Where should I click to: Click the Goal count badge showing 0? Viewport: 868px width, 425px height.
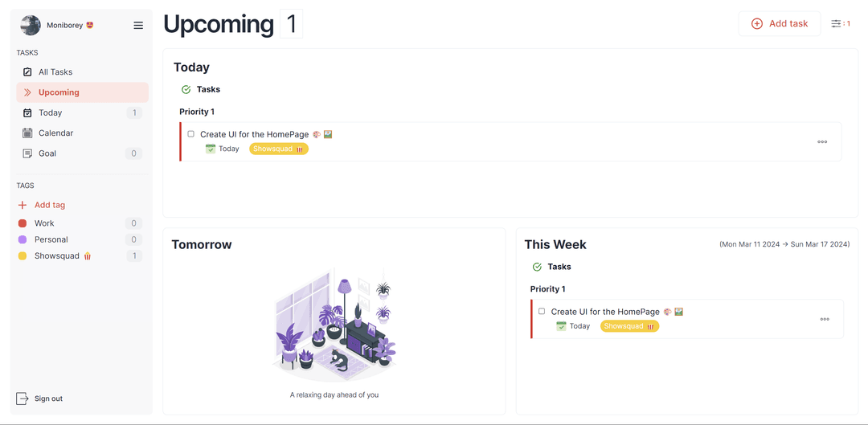coord(133,153)
